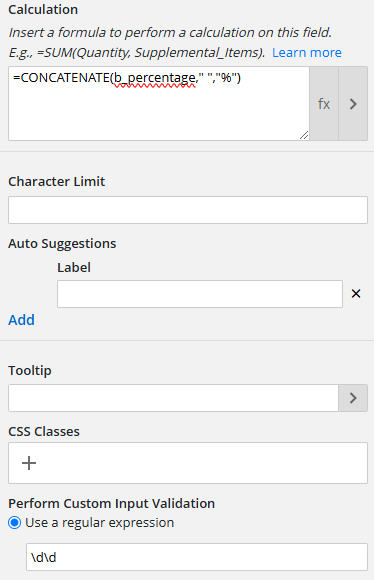Click the Tooltip field label
The image size is (374, 580).
click(x=30, y=370)
